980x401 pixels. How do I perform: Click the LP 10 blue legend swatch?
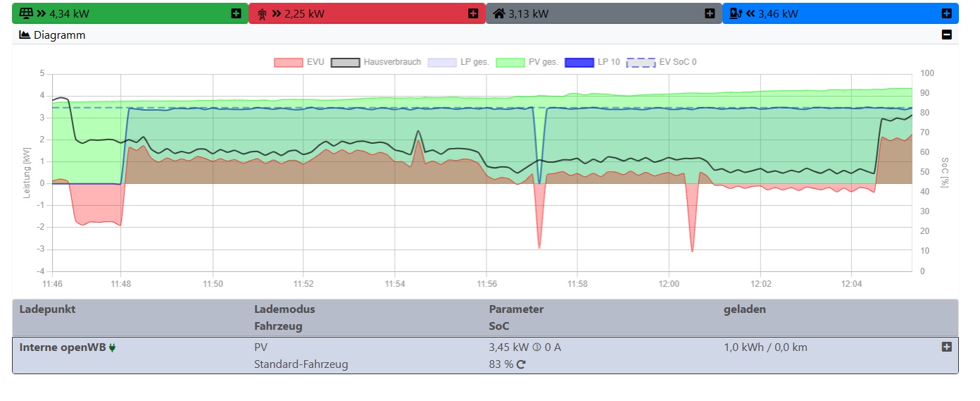tap(579, 62)
